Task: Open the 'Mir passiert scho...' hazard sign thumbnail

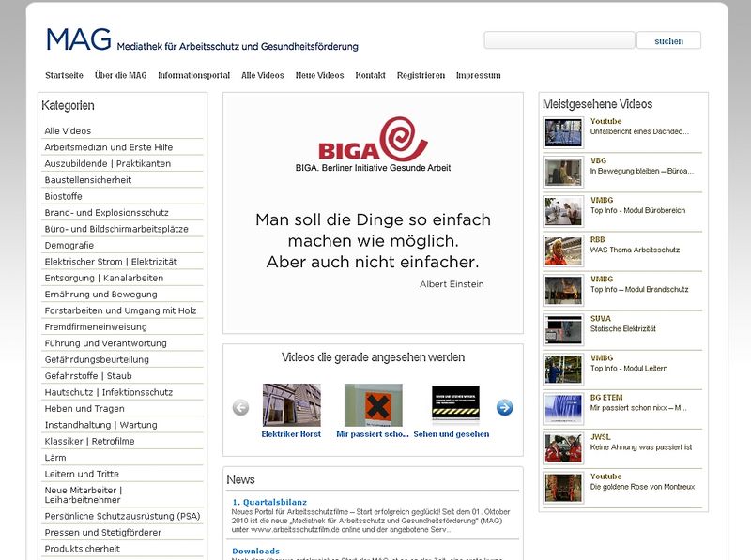Action: coord(373,405)
